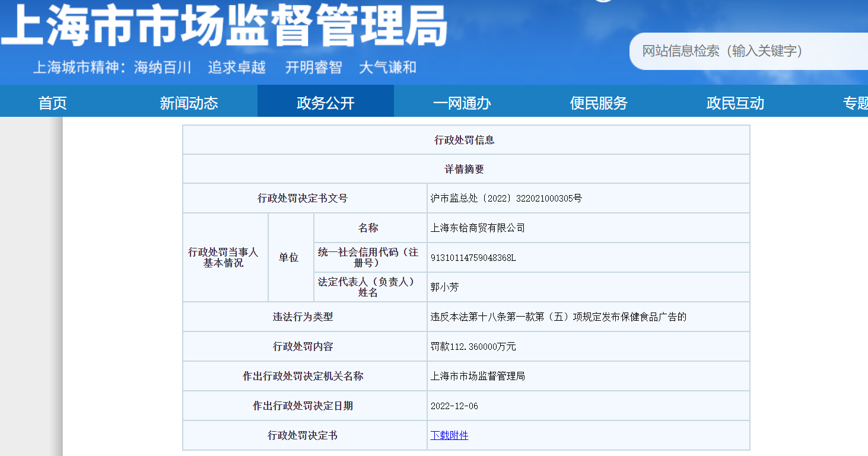This screenshot has width=868, height=456.
Task: Select the 政务公开 navigation tab
Action: coord(325,103)
